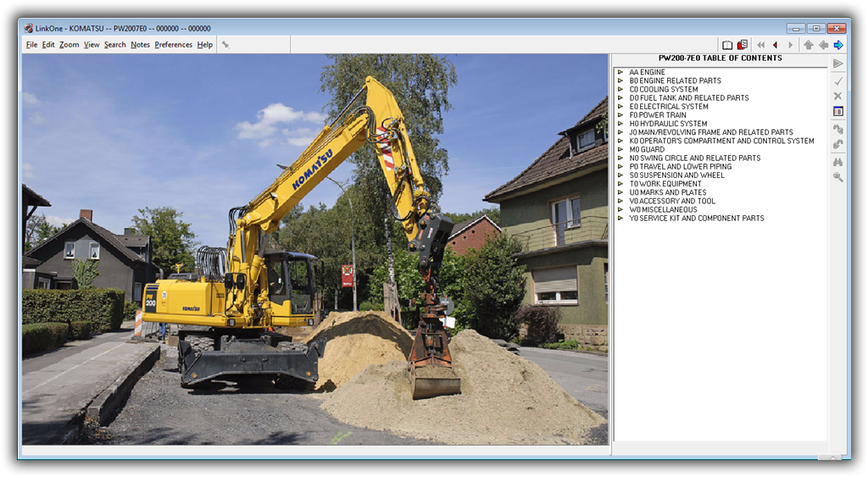The height and width of the screenshot is (477, 868).
Task: Open the Notes menu
Action: pyautogui.click(x=140, y=45)
